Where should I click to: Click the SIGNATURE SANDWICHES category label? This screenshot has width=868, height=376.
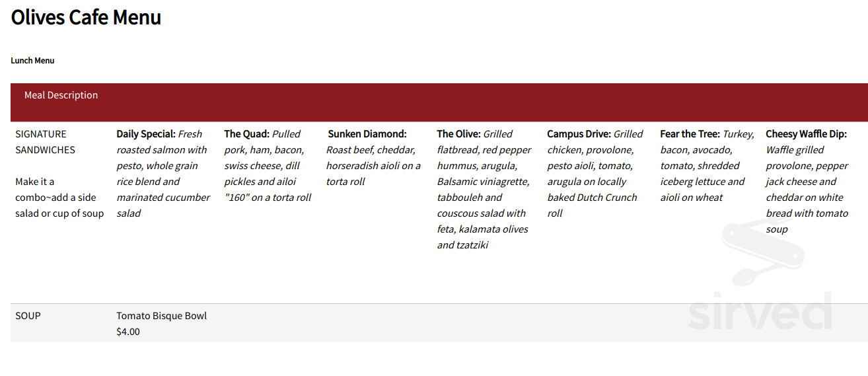[46, 142]
